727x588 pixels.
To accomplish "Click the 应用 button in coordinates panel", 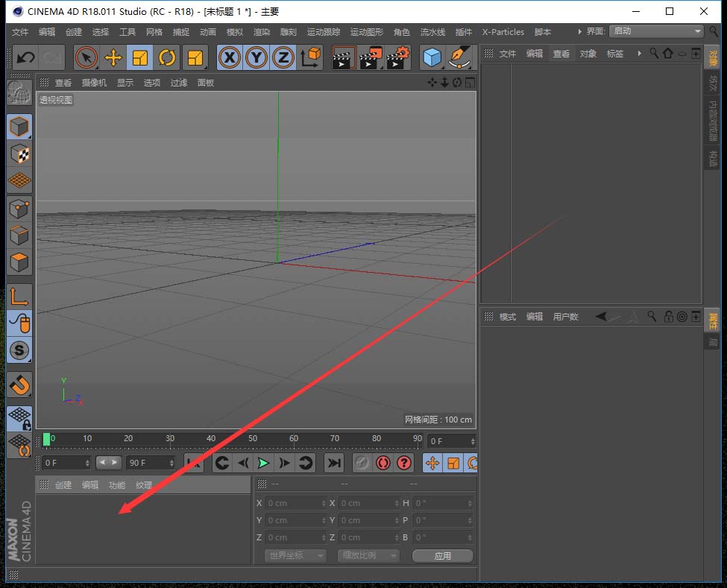I will (x=442, y=555).
